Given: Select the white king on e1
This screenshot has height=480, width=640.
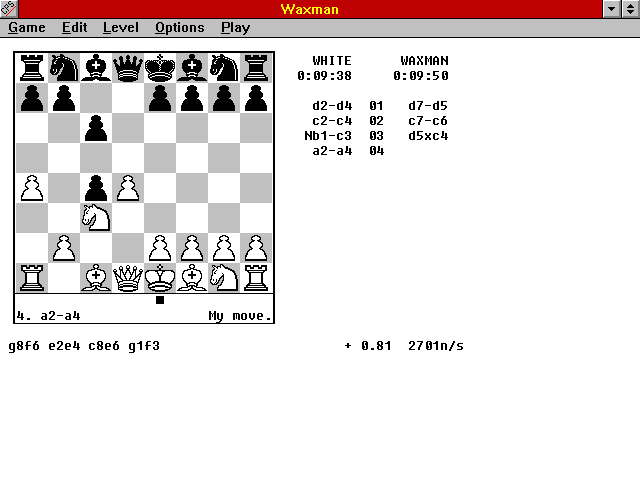Looking at the screenshot, I should (160, 278).
